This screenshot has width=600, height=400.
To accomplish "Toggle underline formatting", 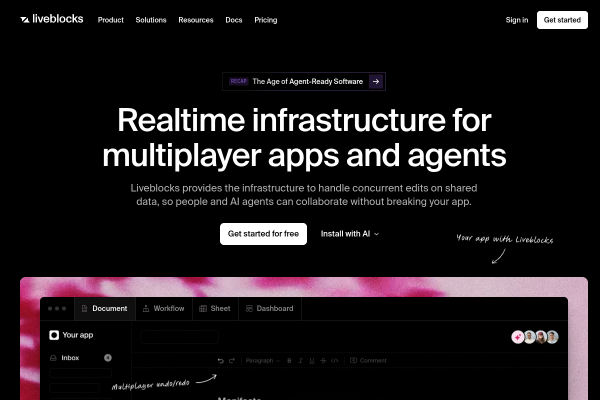I will (x=312, y=361).
